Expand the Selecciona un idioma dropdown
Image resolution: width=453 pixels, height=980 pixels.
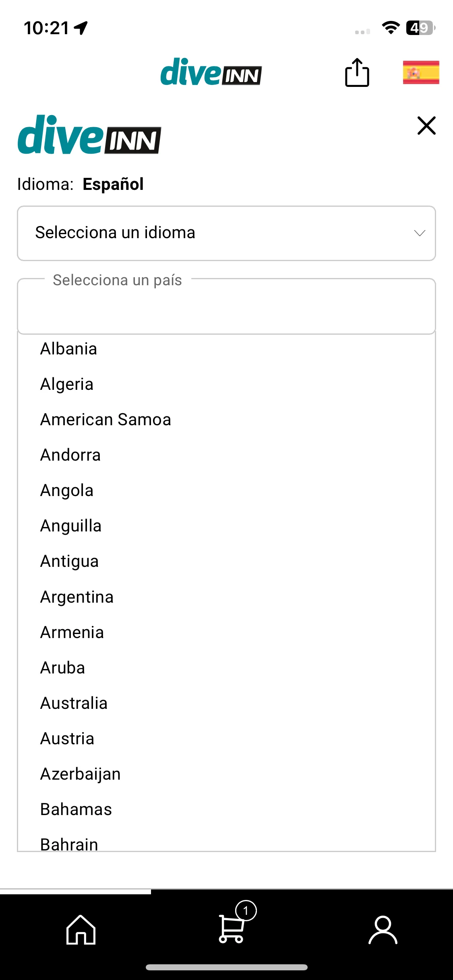pos(226,233)
